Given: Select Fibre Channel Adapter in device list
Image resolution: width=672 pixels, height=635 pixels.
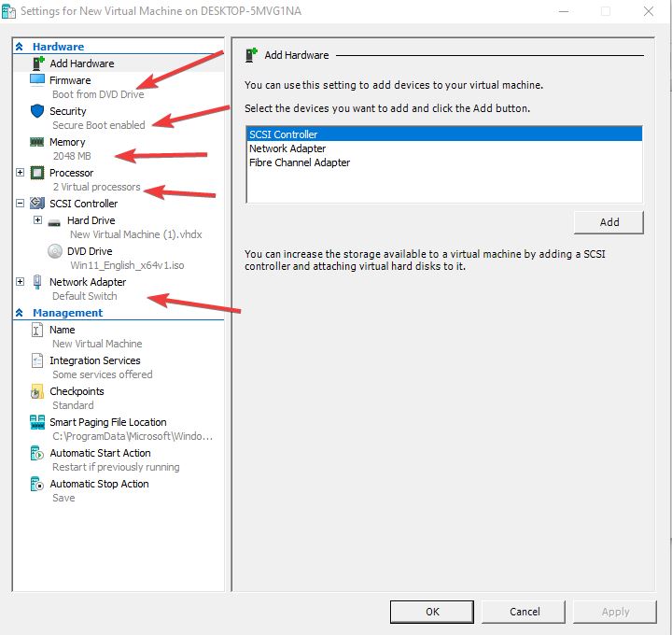Looking at the screenshot, I should [x=444, y=162].
